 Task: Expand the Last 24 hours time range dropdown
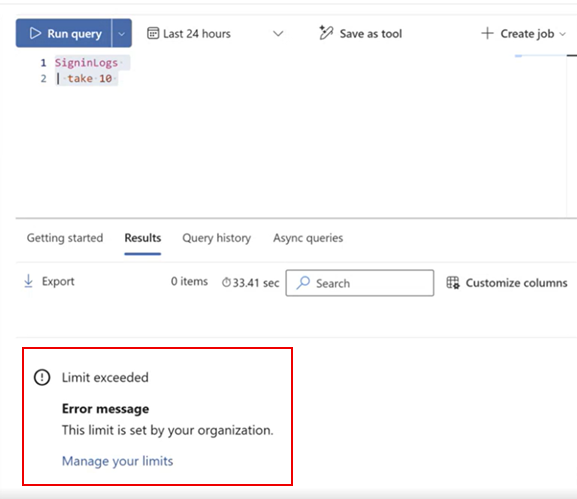pos(278,34)
